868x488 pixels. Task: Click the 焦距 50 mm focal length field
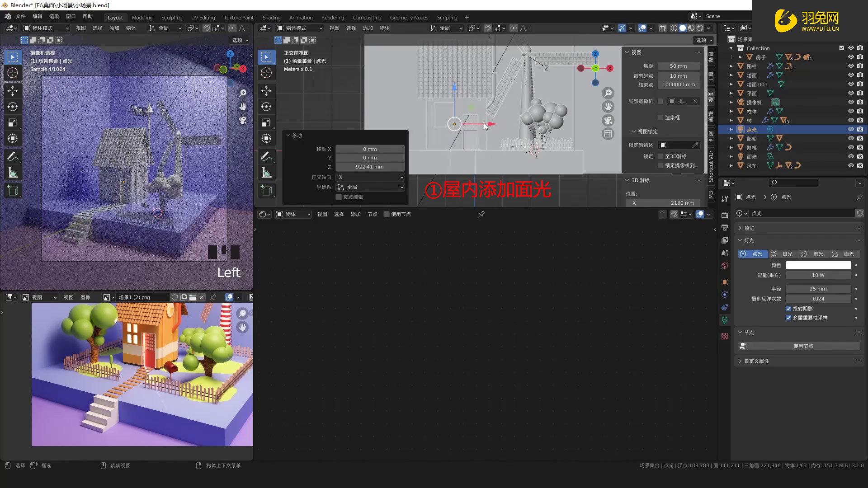click(x=679, y=66)
